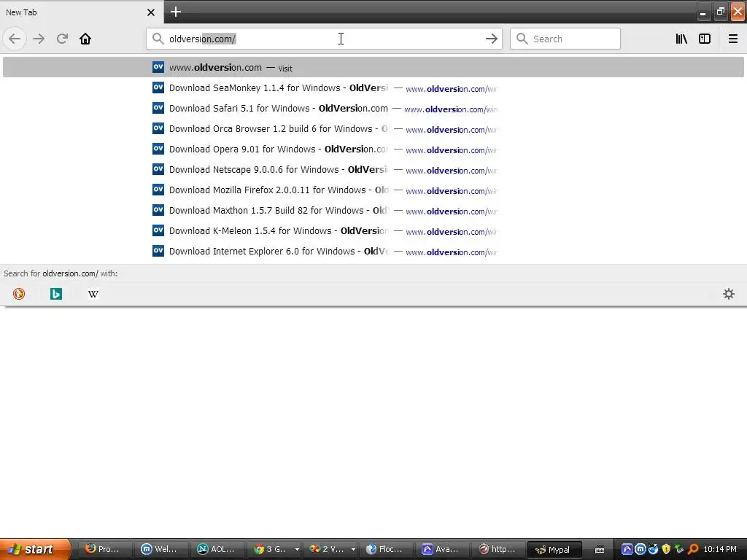Click the Forward navigation arrow
This screenshot has width=747, height=560.
point(39,39)
